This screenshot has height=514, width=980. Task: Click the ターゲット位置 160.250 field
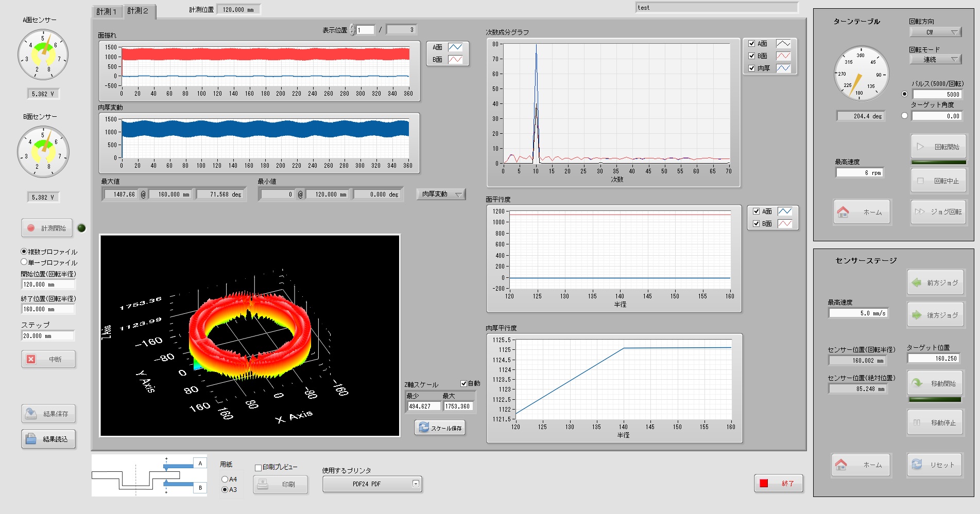tap(934, 358)
